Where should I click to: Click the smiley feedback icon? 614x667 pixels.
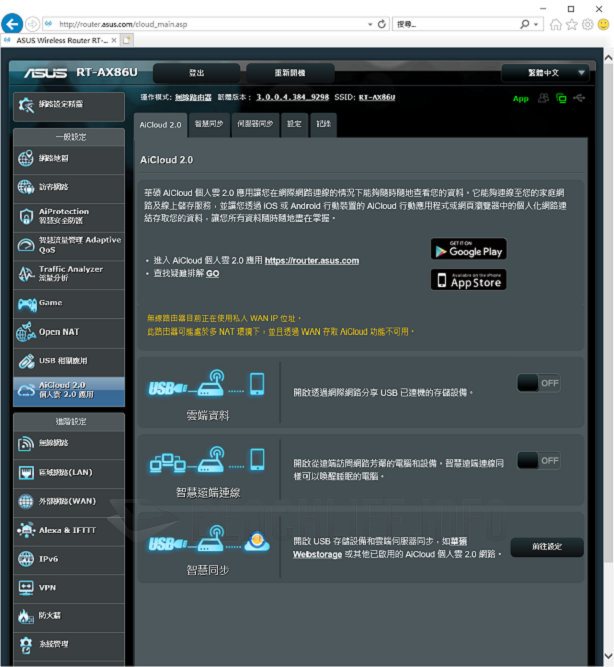point(603,24)
